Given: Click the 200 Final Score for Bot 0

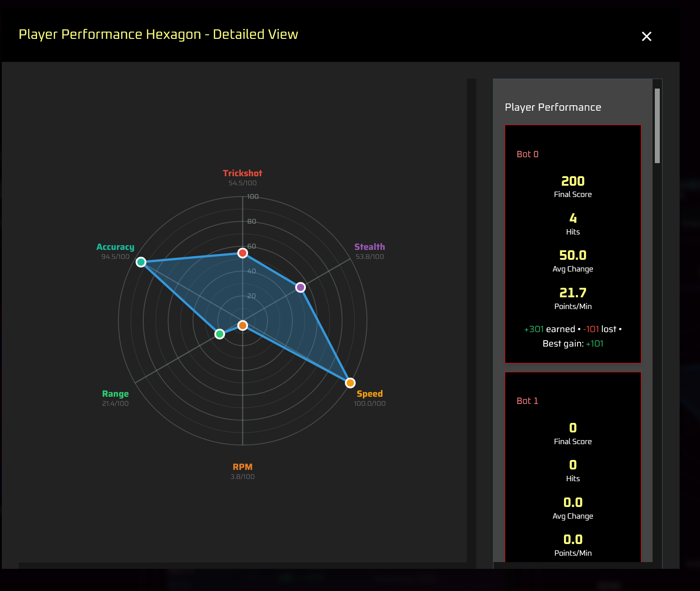Looking at the screenshot, I should (573, 181).
